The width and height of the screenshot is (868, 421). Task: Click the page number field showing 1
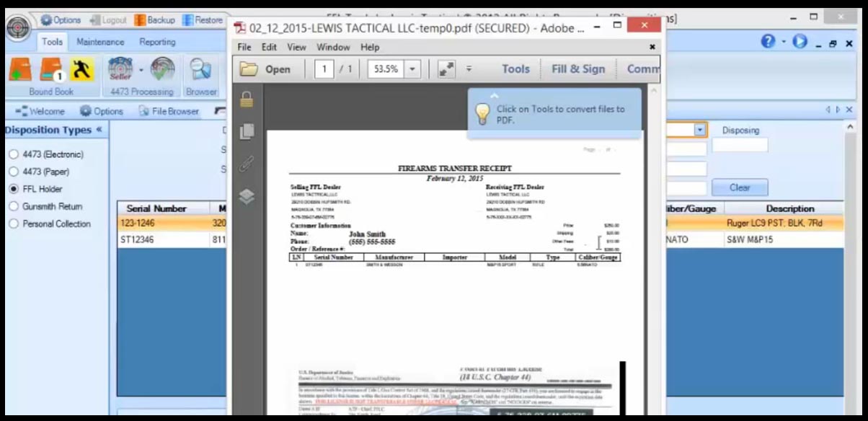[324, 69]
